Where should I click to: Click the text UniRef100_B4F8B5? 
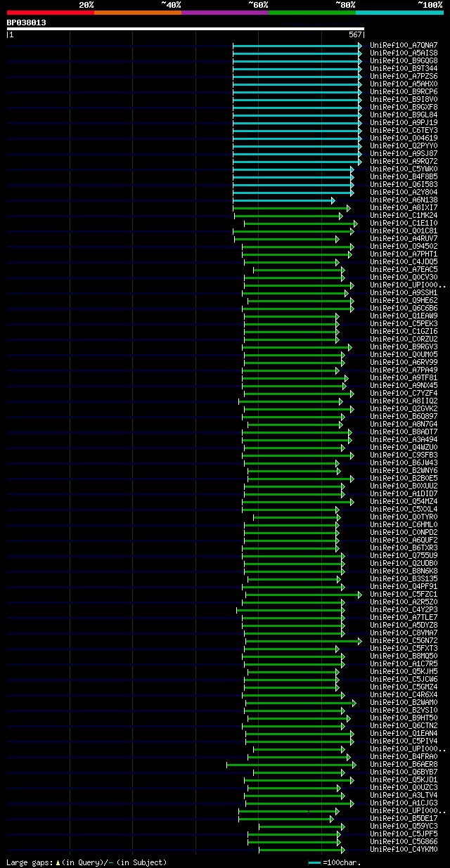404,176
